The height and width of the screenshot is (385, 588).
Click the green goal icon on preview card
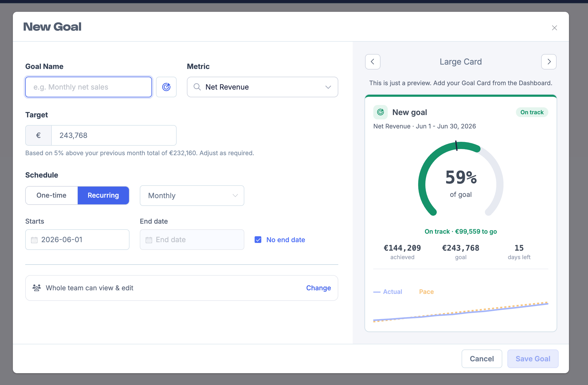[x=380, y=112]
